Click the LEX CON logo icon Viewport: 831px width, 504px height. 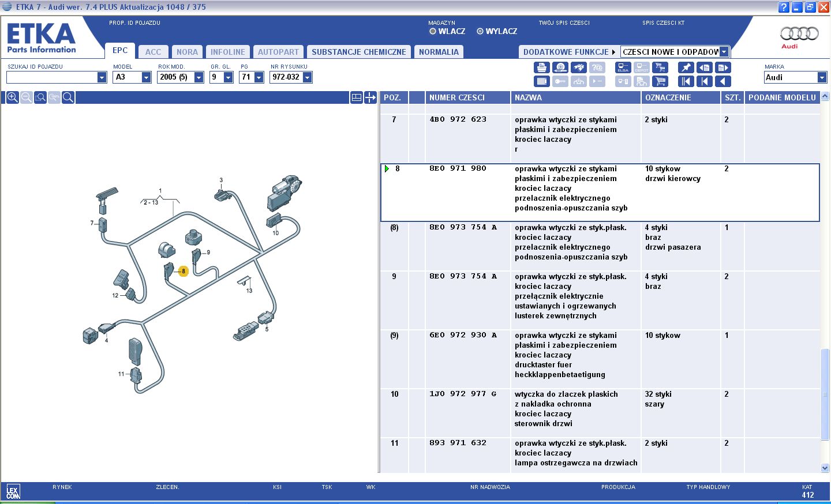(13, 492)
